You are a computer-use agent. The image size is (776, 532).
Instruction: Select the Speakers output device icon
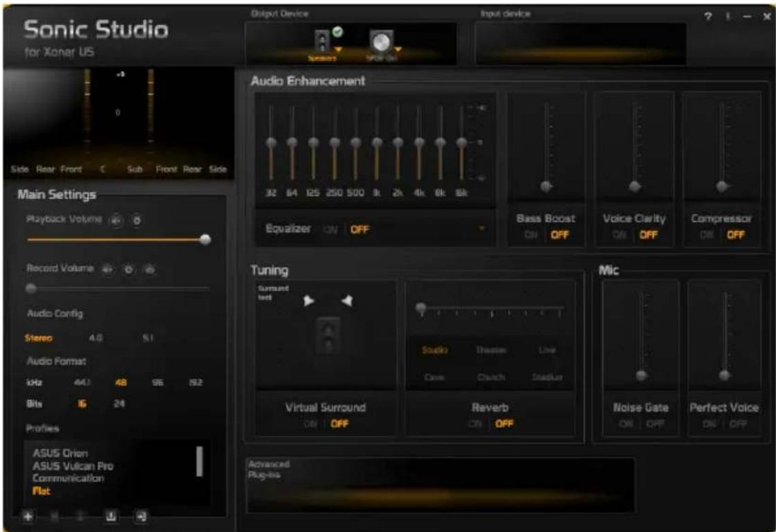[x=323, y=41]
